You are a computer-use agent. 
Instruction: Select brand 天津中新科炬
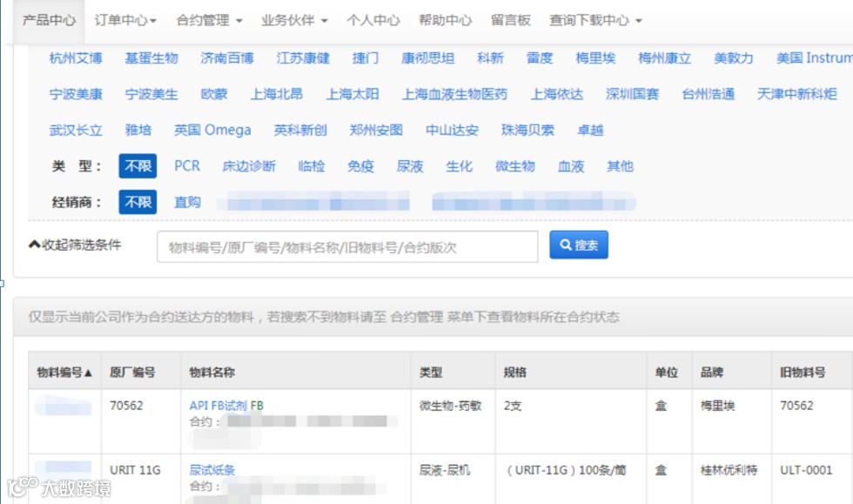(x=797, y=94)
